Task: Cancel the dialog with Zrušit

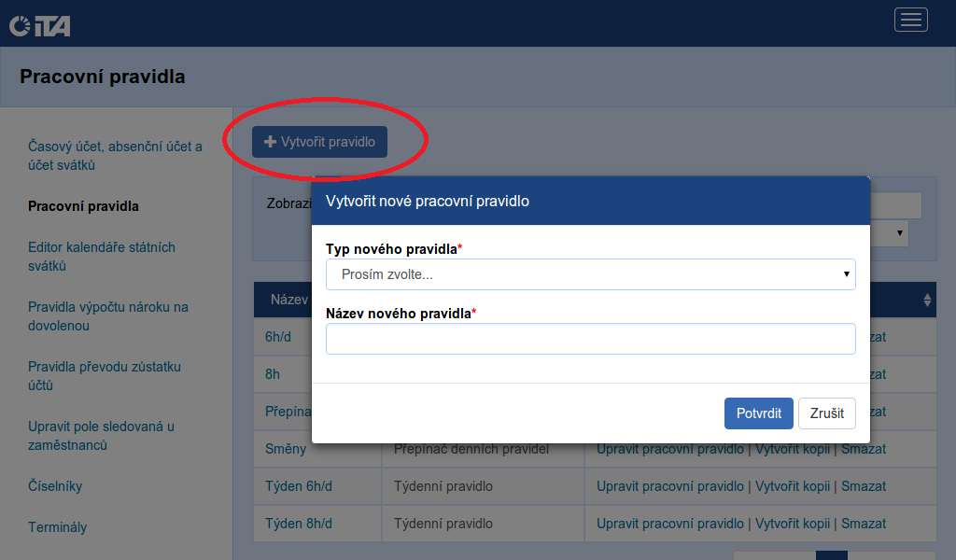Action: [826, 413]
